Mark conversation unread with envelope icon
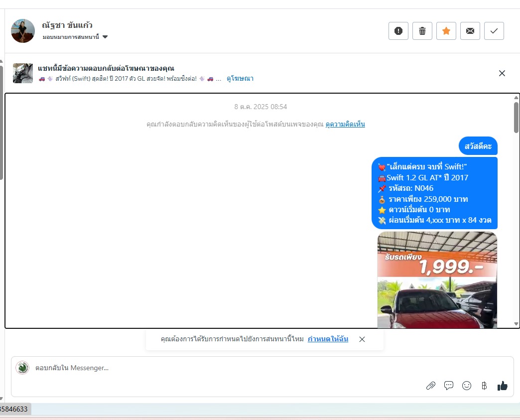This screenshot has width=520, height=420. click(x=470, y=31)
